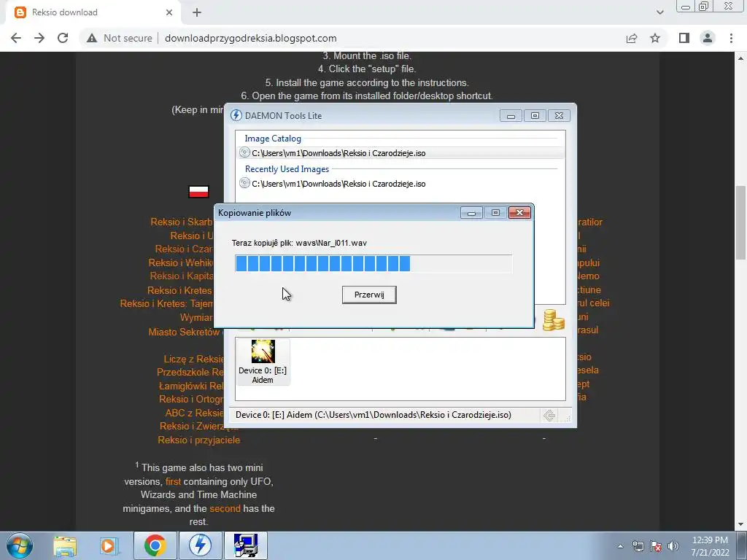Minimize the Kopiowanie plików dialog
The height and width of the screenshot is (560, 747).
click(x=472, y=212)
